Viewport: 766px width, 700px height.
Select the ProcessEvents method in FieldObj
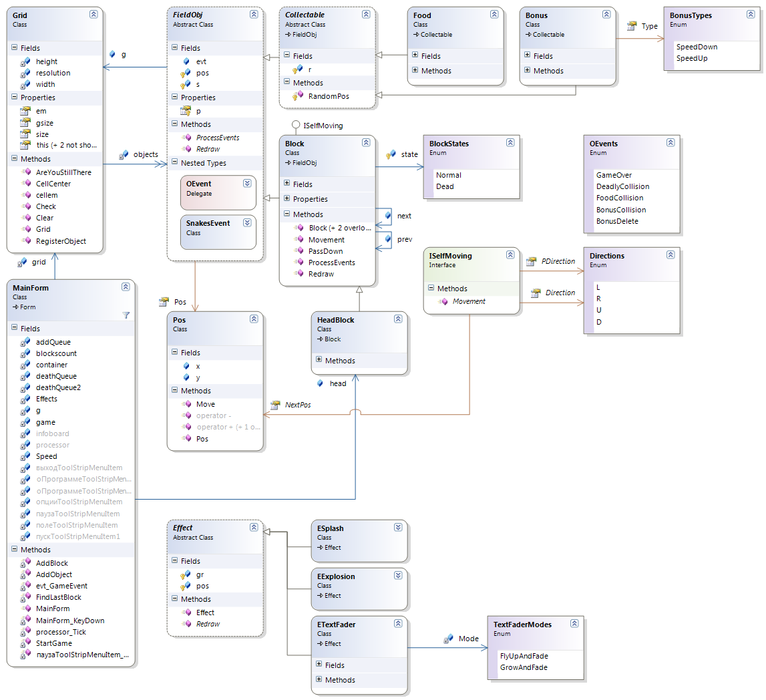pos(218,138)
